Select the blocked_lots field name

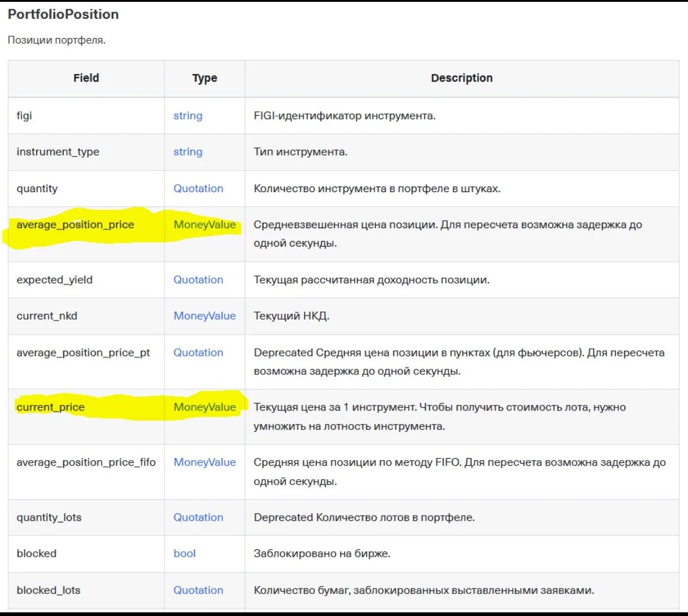tap(48, 590)
